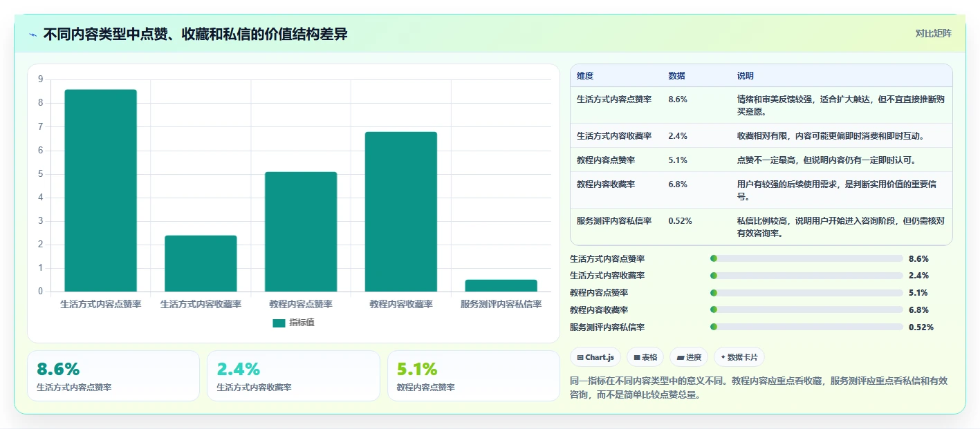Click the 服务测评内容私信率 x-axis label under the chart
Image resolution: width=980 pixels, height=429 pixels.
(x=501, y=304)
